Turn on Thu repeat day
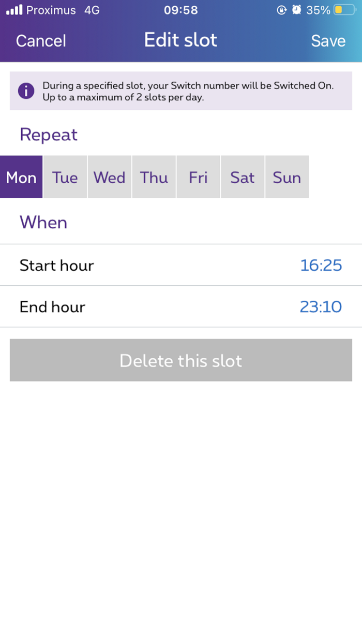 coord(154,177)
